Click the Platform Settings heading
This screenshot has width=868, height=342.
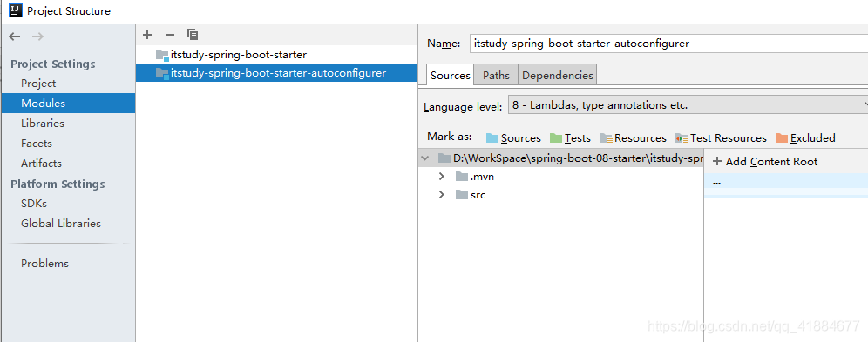pos(58,184)
